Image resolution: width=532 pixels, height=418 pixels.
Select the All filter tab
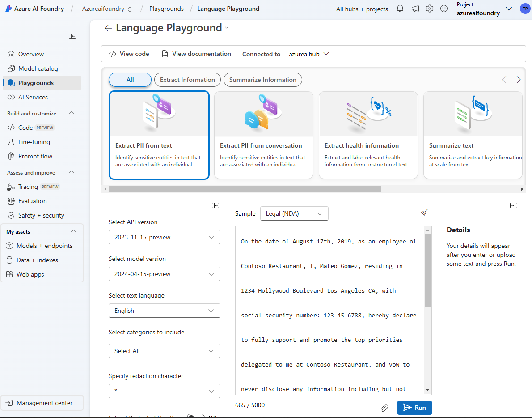coord(130,80)
